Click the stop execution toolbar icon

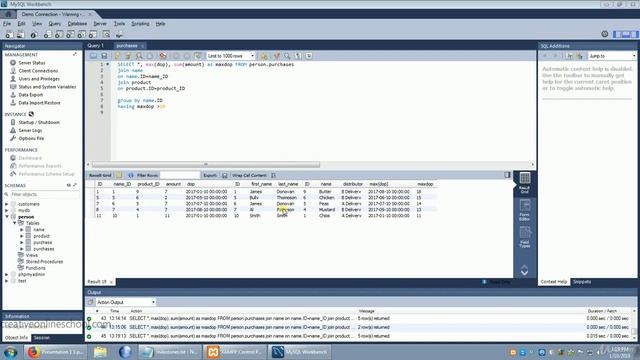click(x=150, y=56)
